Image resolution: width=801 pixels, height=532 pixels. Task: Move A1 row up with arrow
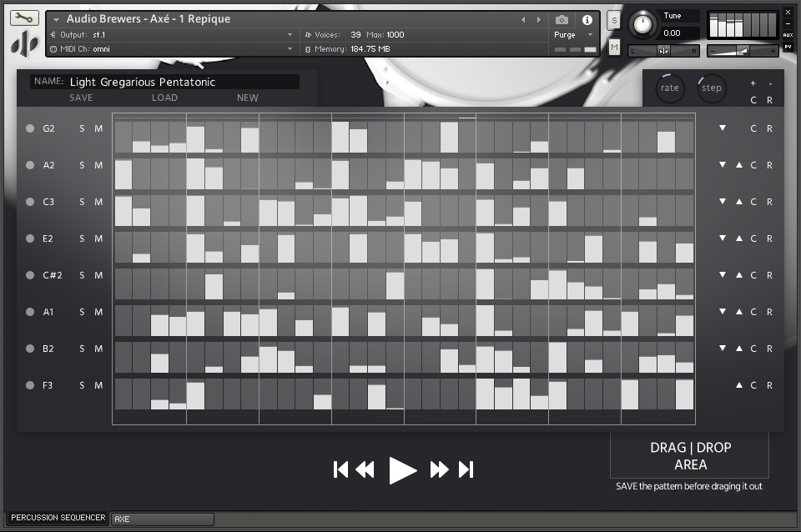click(738, 311)
